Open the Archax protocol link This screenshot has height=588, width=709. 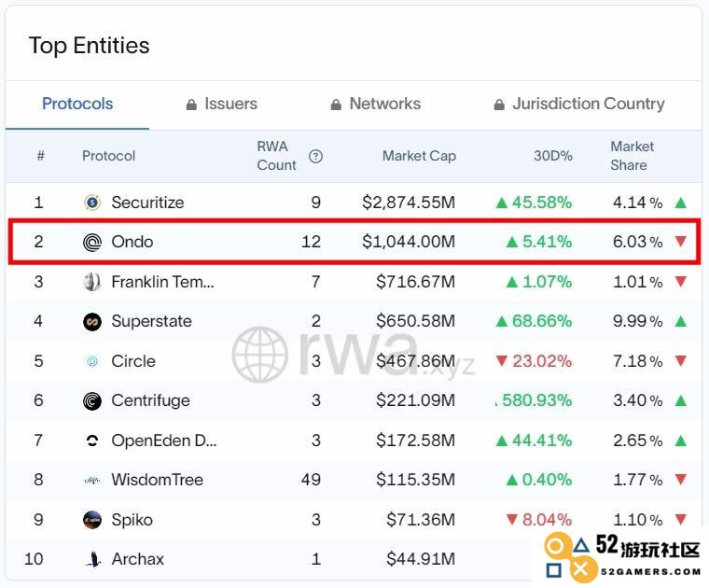click(137, 559)
